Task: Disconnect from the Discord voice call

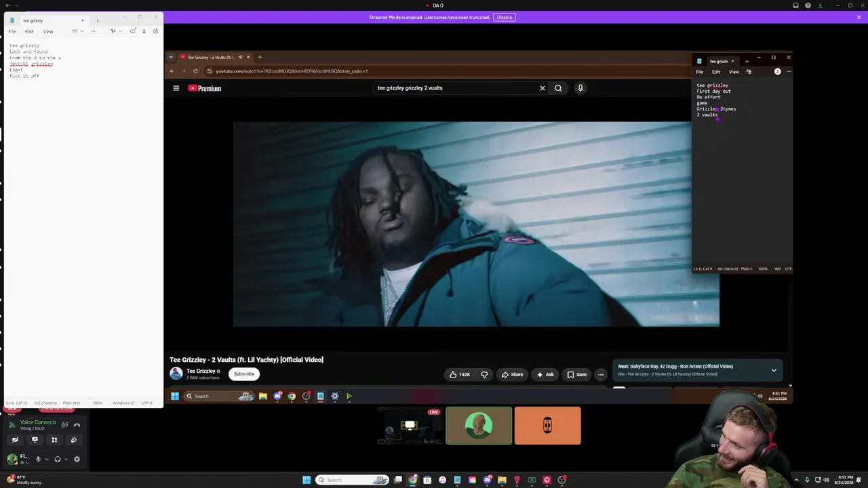Action: [77, 425]
